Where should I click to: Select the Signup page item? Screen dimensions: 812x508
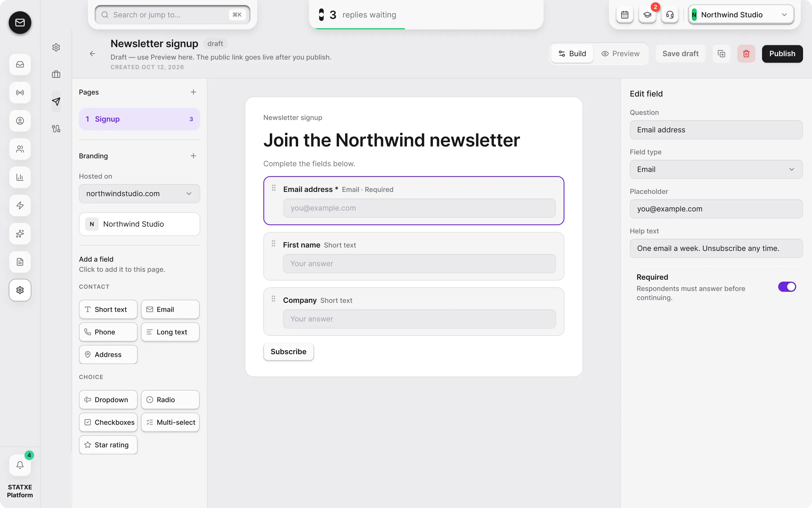click(139, 119)
